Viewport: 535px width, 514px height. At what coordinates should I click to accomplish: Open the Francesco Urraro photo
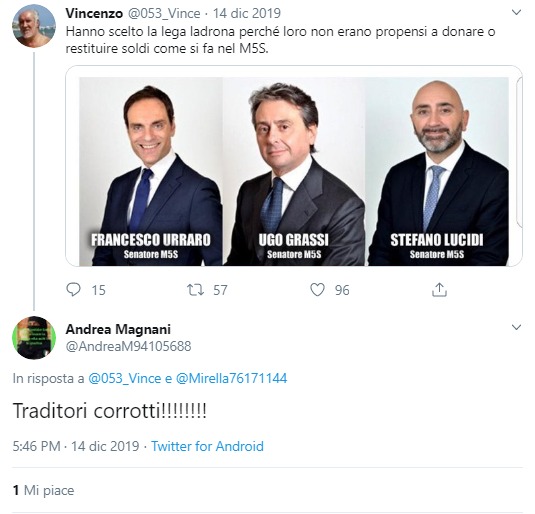[151, 171]
